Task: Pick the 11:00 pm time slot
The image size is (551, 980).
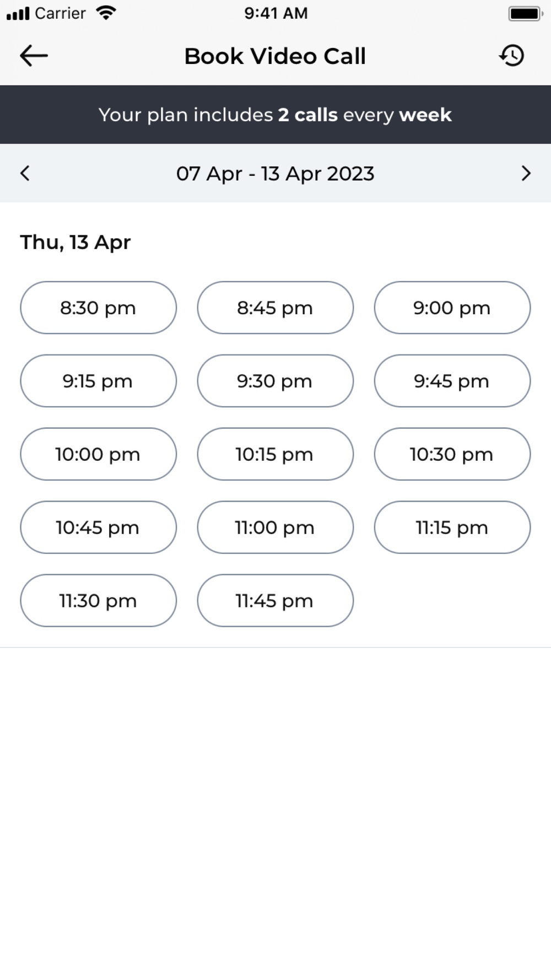Action: pos(275,527)
